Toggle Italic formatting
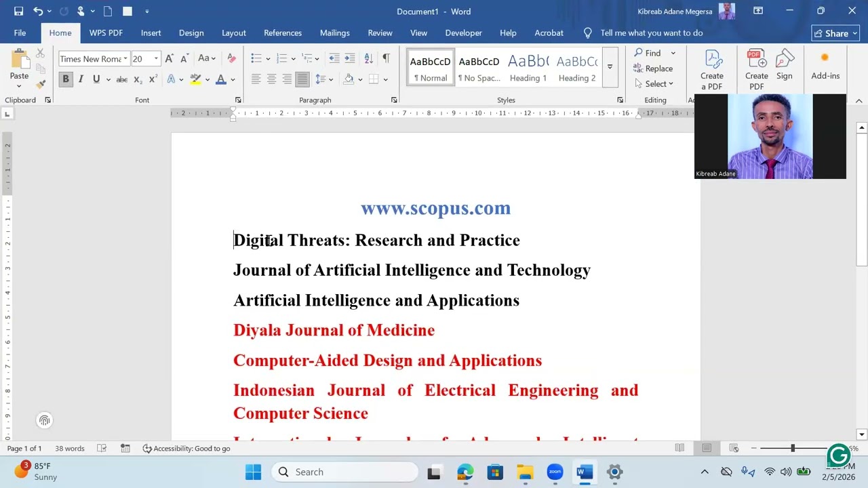The width and height of the screenshot is (868, 488). (x=81, y=79)
